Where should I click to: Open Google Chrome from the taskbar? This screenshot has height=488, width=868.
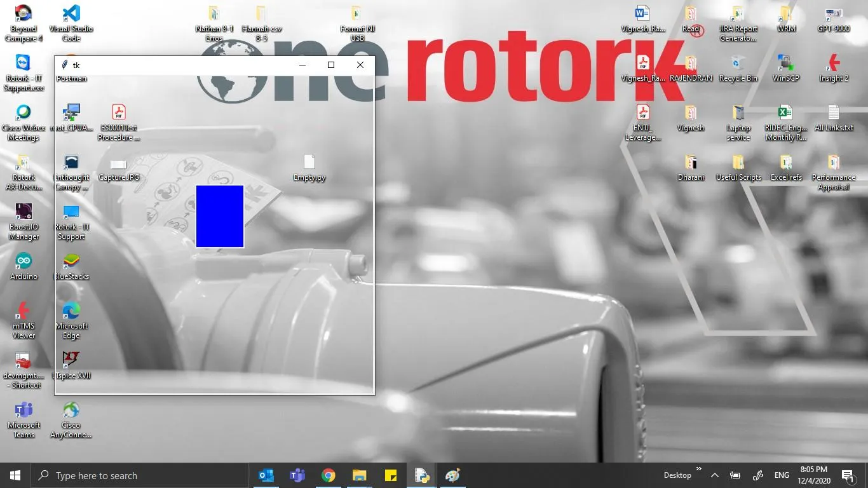328,475
